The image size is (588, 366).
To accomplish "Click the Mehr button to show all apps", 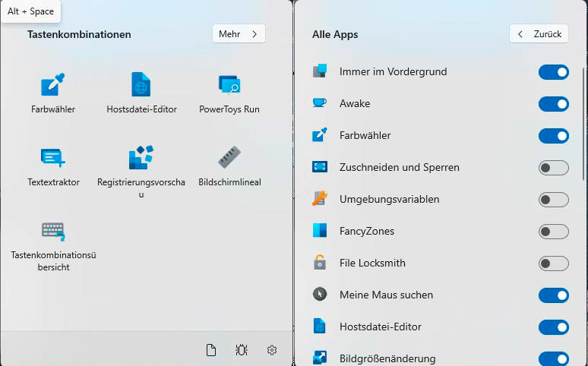I will click(239, 33).
